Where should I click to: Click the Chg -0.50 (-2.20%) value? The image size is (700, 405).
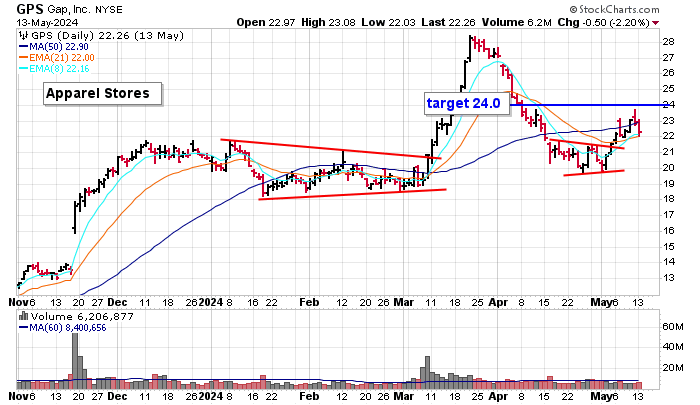(x=603, y=22)
